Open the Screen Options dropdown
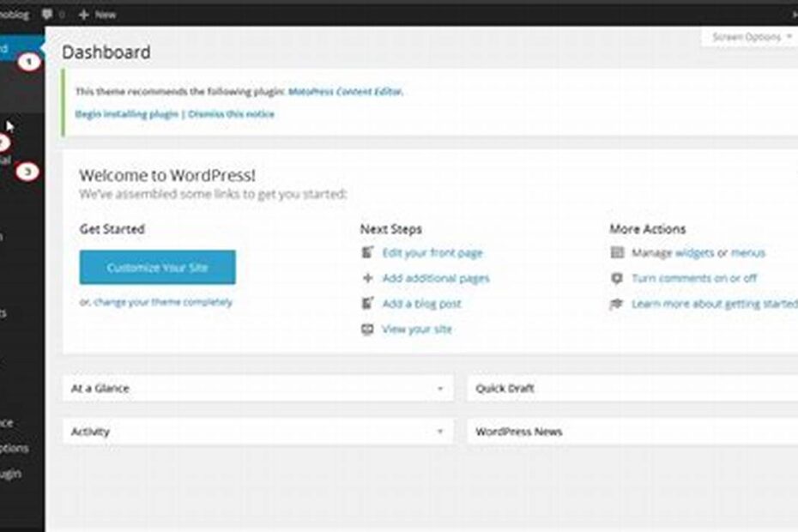 click(x=751, y=37)
